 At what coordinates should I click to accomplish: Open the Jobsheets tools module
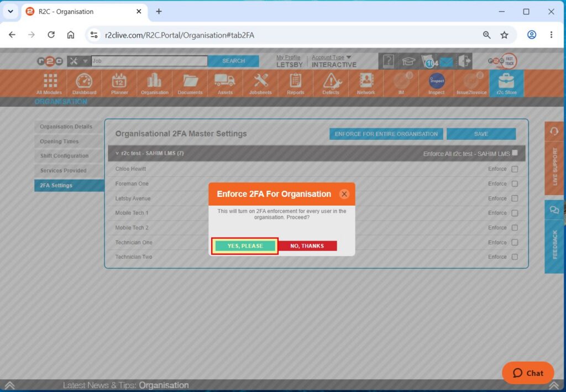pos(260,83)
